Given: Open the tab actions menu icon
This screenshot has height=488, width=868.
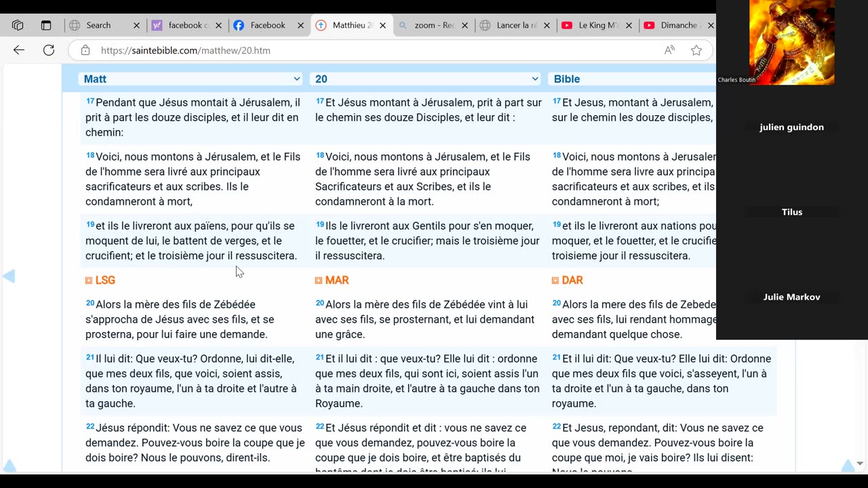Looking at the screenshot, I should point(46,25).
